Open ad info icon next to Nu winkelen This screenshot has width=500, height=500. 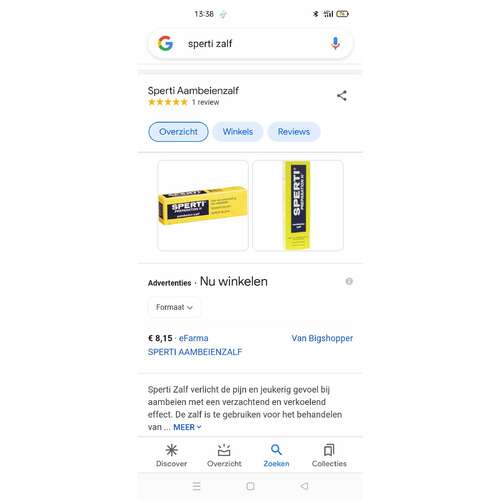[349, 281]
